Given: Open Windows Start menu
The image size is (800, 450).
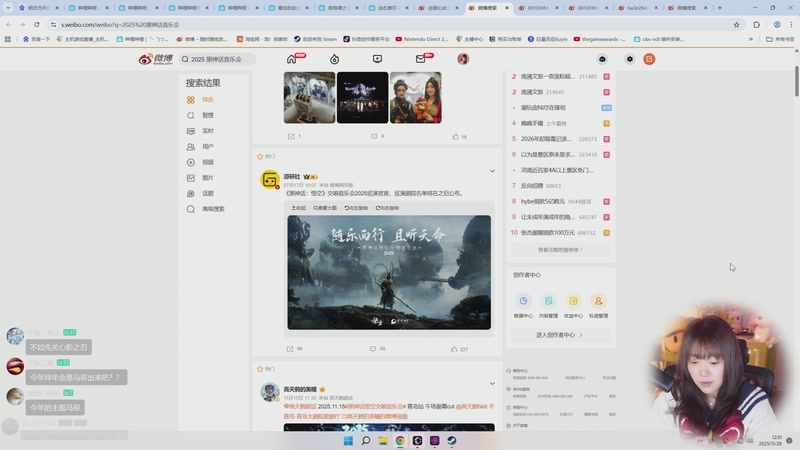Looking at the screenshot, I should click(x=348, y=441).
